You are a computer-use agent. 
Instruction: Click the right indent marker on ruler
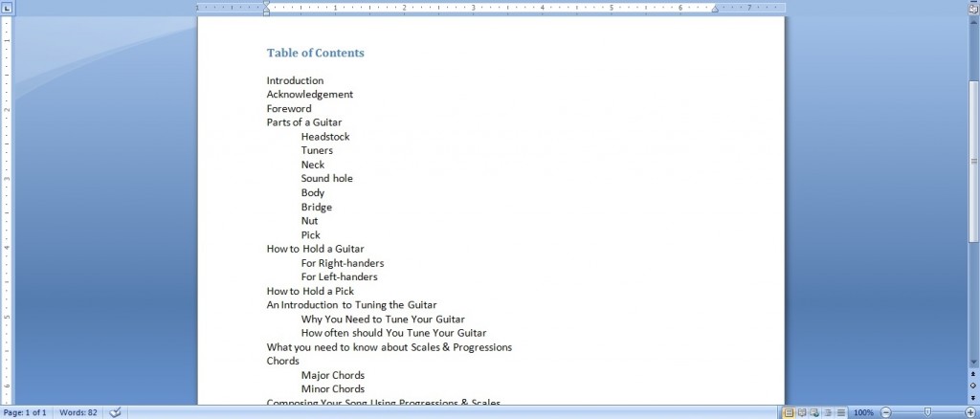point(714,10)
